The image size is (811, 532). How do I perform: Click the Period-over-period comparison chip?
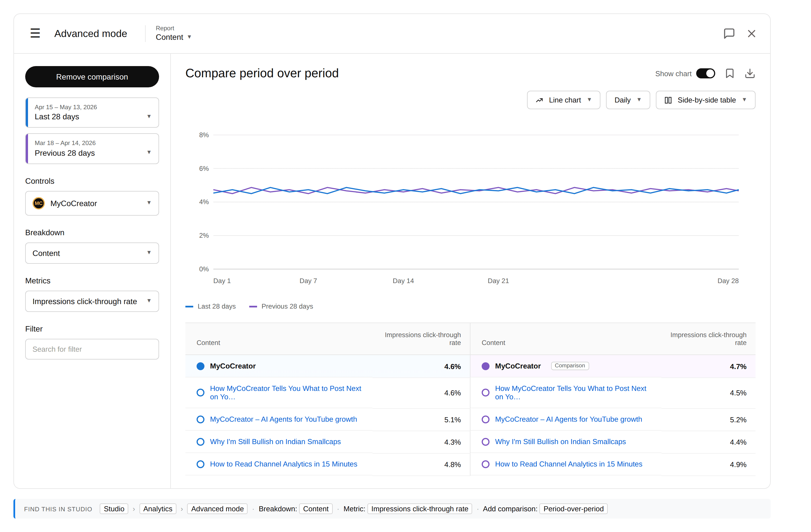[x=573, y=509]
